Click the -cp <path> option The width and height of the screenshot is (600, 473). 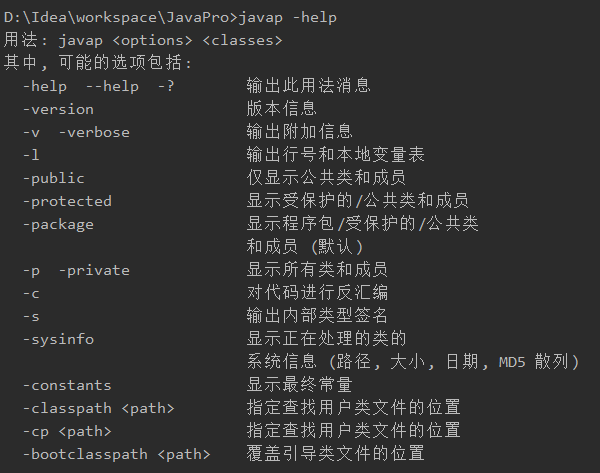coord(67,431)
